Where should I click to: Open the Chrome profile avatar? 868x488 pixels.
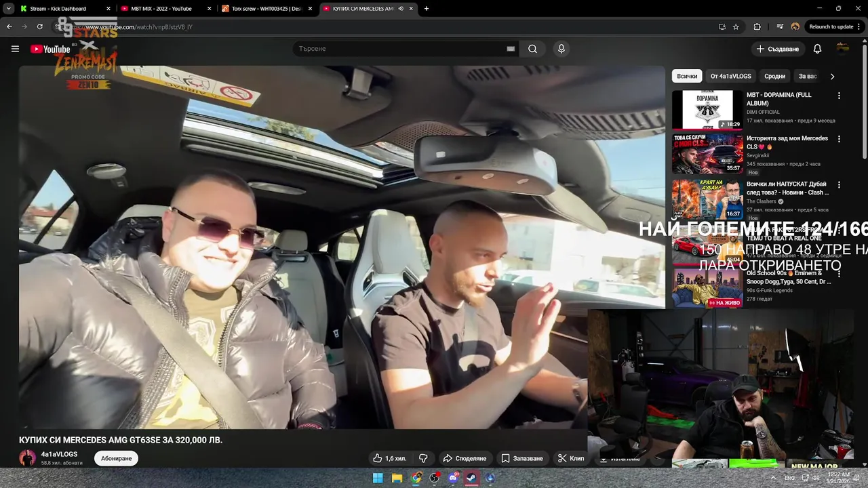coord(795,26)
